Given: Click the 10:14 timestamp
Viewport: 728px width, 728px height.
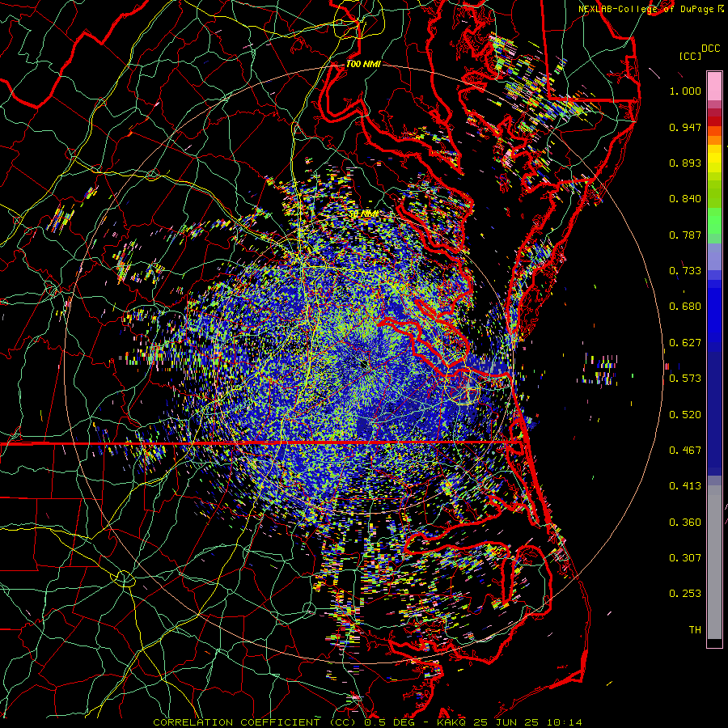Looking at the screenshot, I should (564, 722).
